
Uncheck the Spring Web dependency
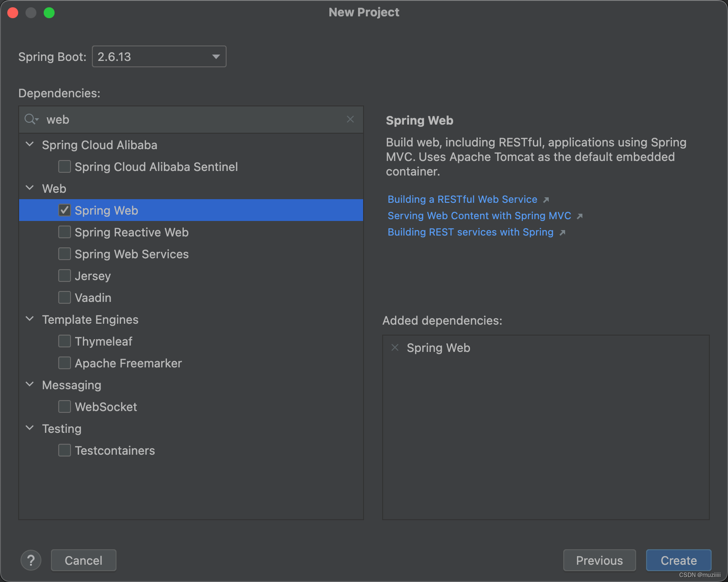64,210
